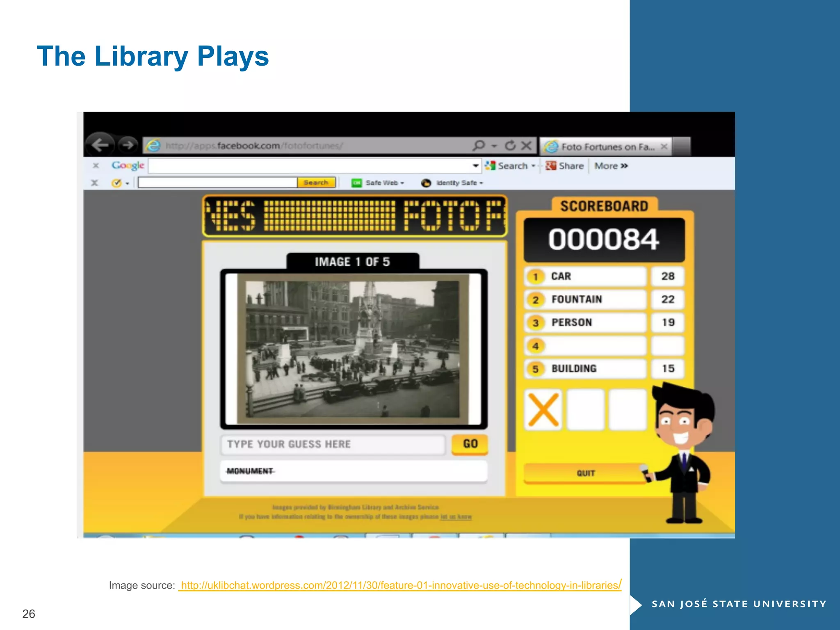Viewport: 840px width, 630px height.
Task: Expand the Google search field history dropdown
Action: [475, 166]
